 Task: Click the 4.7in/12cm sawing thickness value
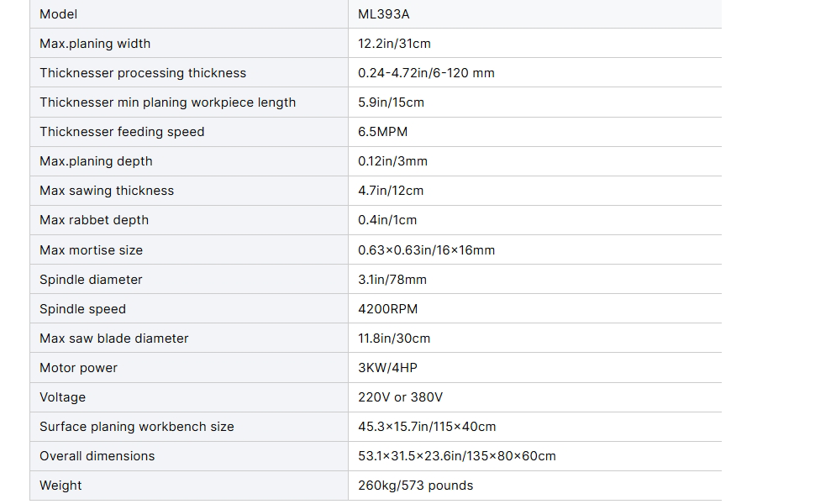[x=391, y=191]
